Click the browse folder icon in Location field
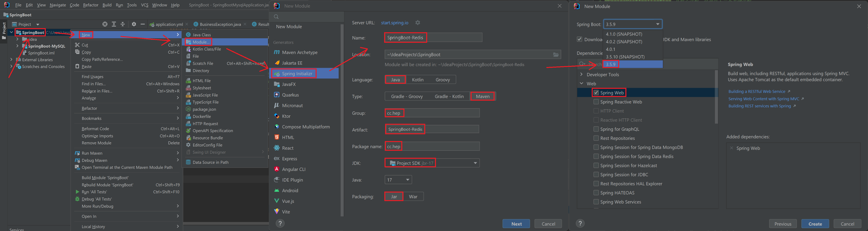This screenshot has height=231, width=868. pyautogui.click(x=556, y=54)
